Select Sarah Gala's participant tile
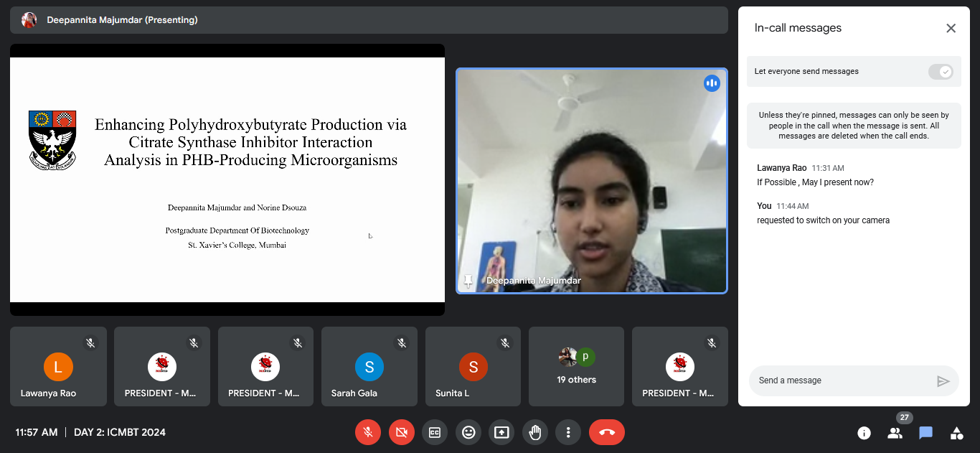Viewport: 980px width, 453px height. [369, 367]
